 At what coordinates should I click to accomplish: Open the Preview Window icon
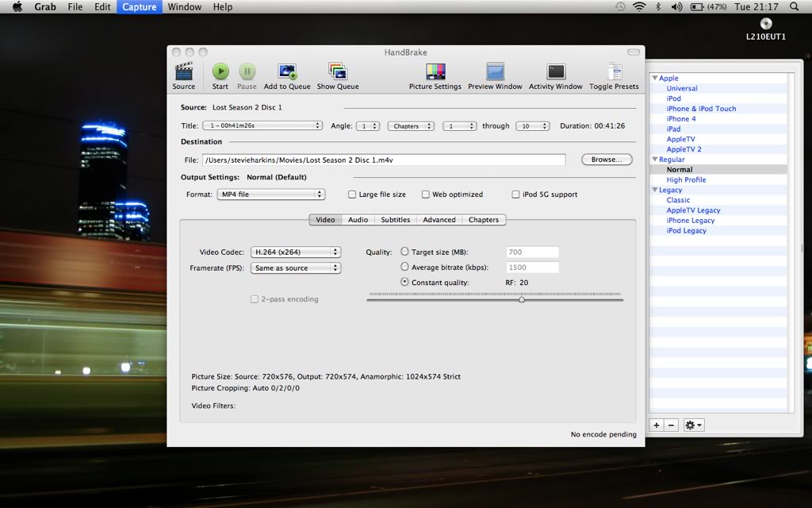tap(495, 71)
